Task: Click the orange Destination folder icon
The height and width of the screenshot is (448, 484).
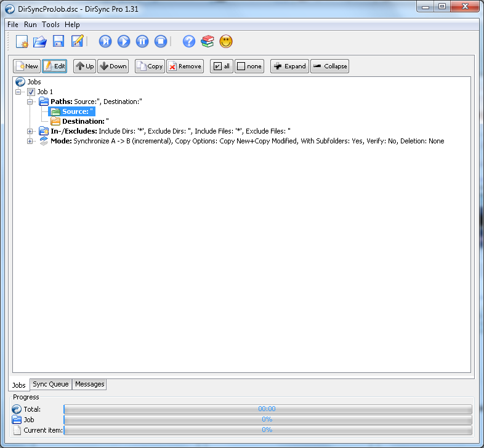Action: pos(55,121)
